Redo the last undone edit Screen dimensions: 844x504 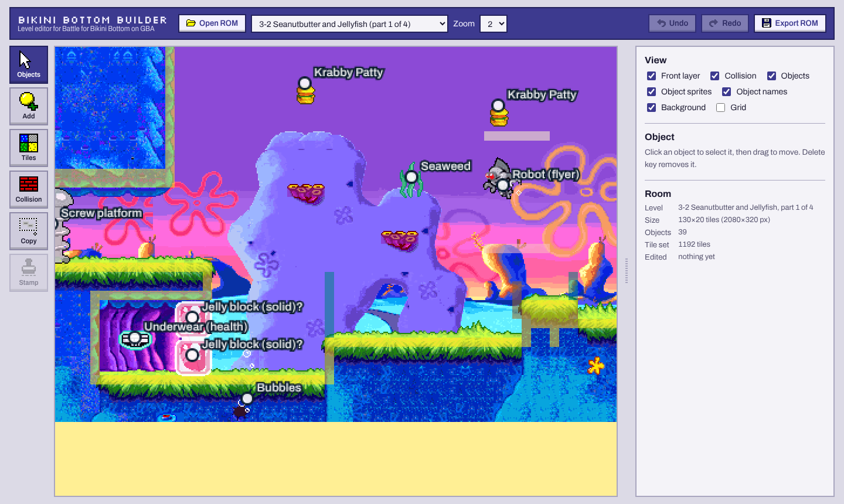[725, 23]
